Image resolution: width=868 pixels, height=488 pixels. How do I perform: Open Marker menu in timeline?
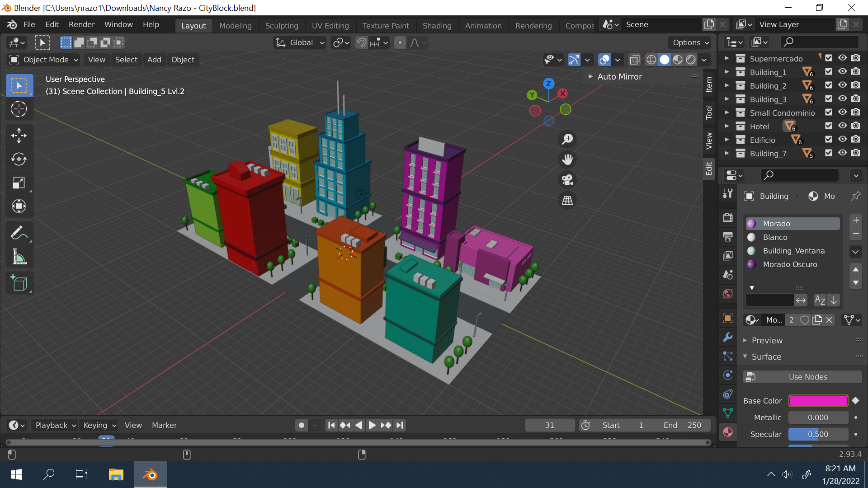[164, 425]
